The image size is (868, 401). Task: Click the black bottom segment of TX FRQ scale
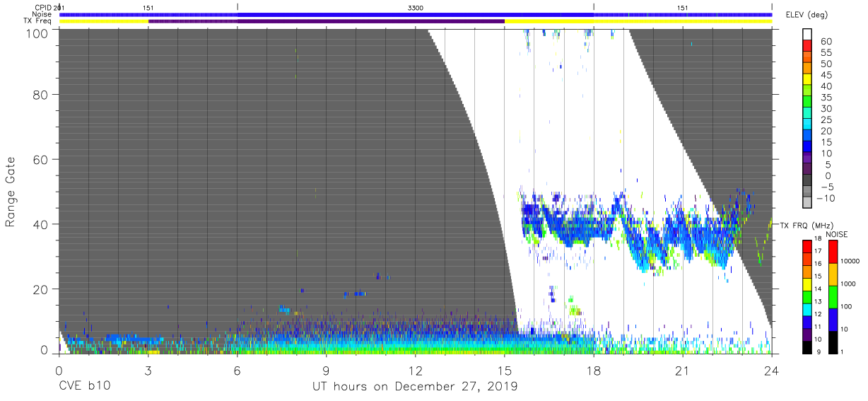coord(807,347)
